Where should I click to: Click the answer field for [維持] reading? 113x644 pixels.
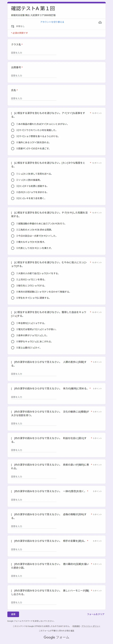(34, 397)
